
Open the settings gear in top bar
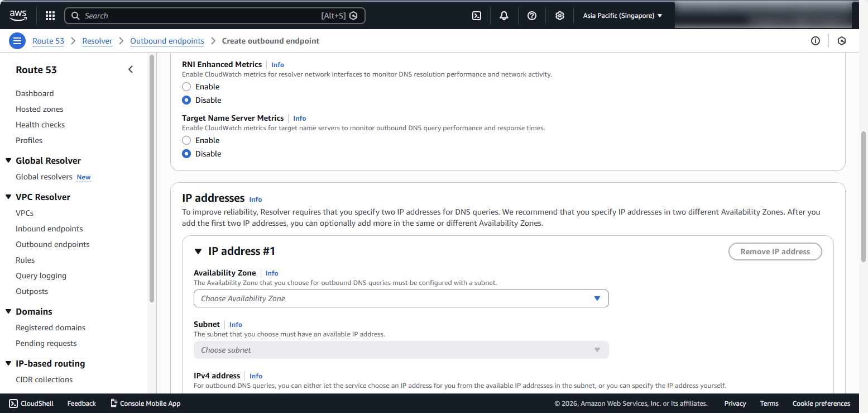click(x=560, y=16)
